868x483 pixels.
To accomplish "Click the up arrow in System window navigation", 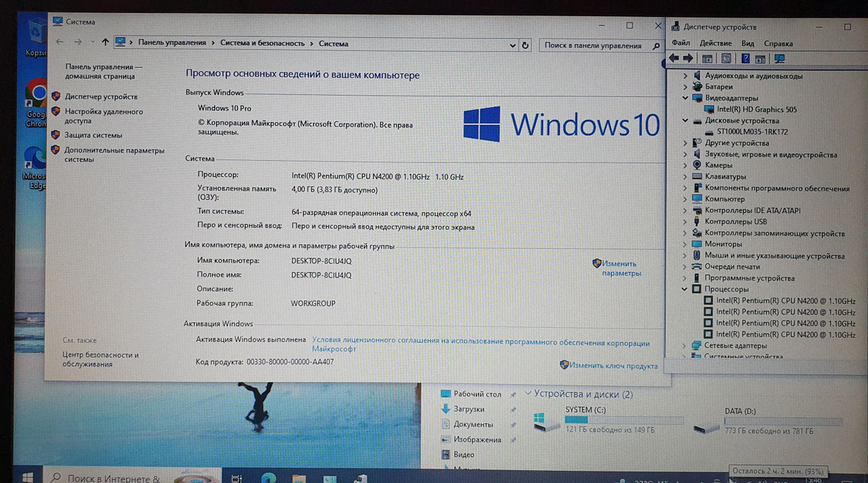I will coord(105,43).
